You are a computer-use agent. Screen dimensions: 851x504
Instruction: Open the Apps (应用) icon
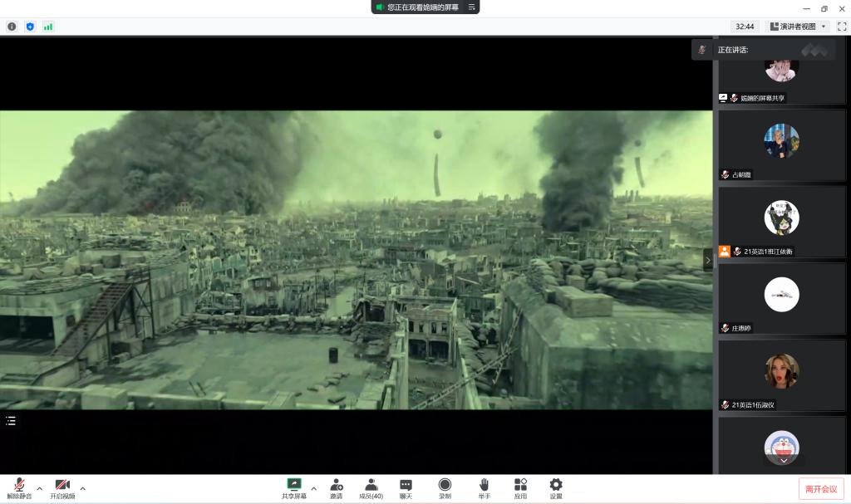[x=520, y=487]
